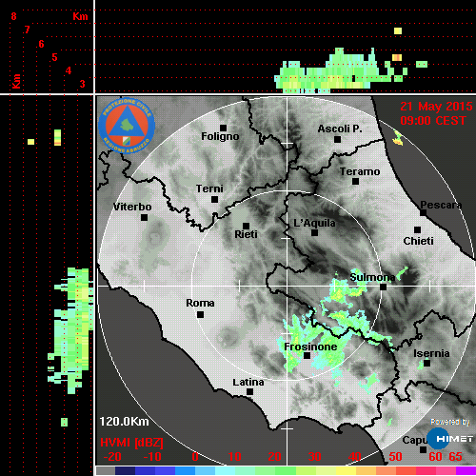476x476 pixels.
Task: Click the "Foligno" map label
Action: [x=220, y=136]
